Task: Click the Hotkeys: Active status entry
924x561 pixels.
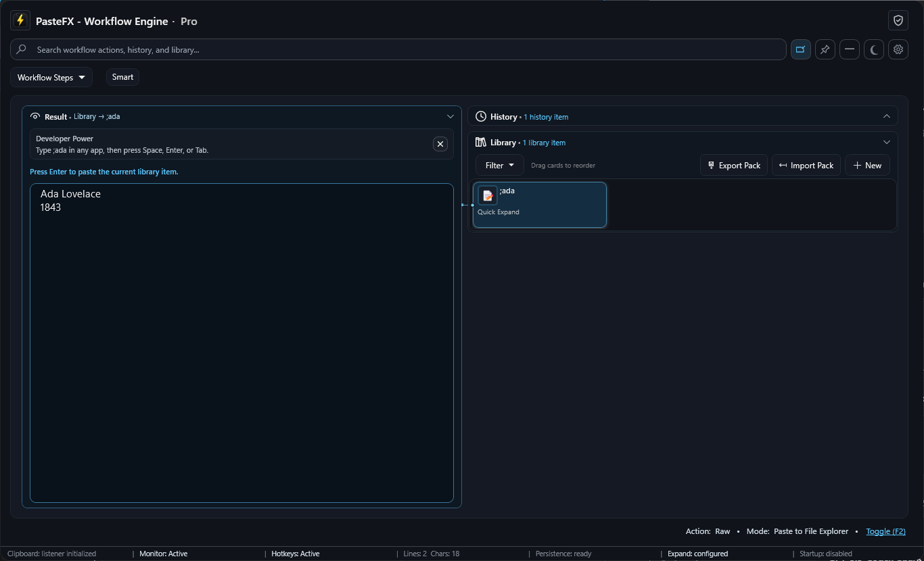Action: (296, 554)
